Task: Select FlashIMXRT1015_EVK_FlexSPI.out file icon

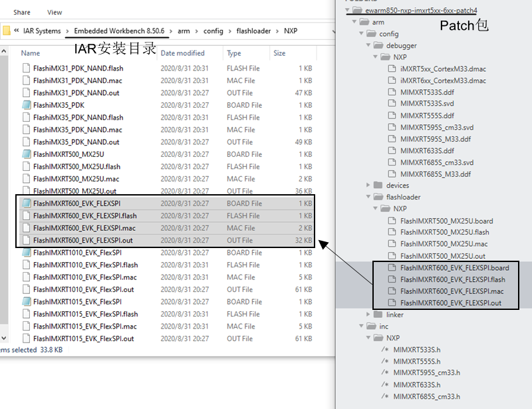Action: pos(26,339)
